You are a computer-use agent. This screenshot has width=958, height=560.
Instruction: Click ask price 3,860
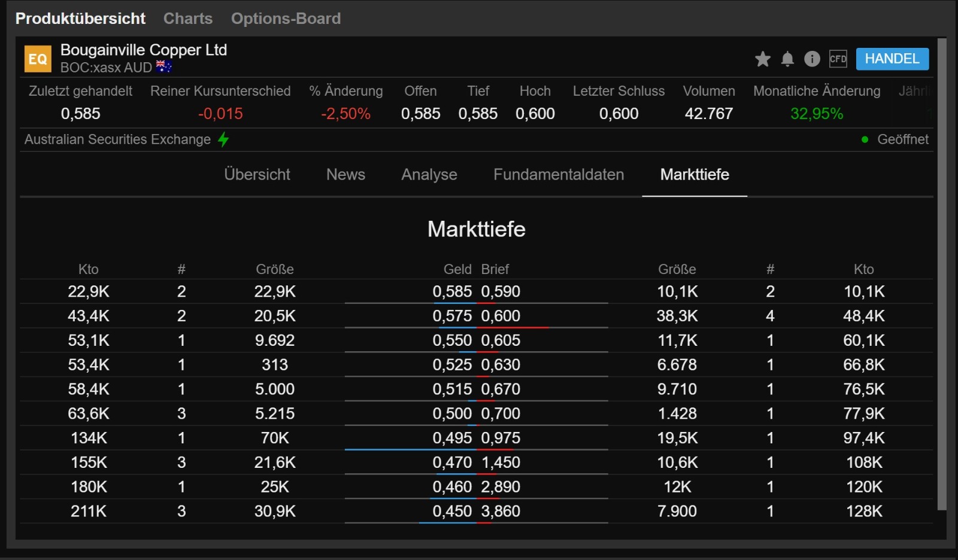501,512
